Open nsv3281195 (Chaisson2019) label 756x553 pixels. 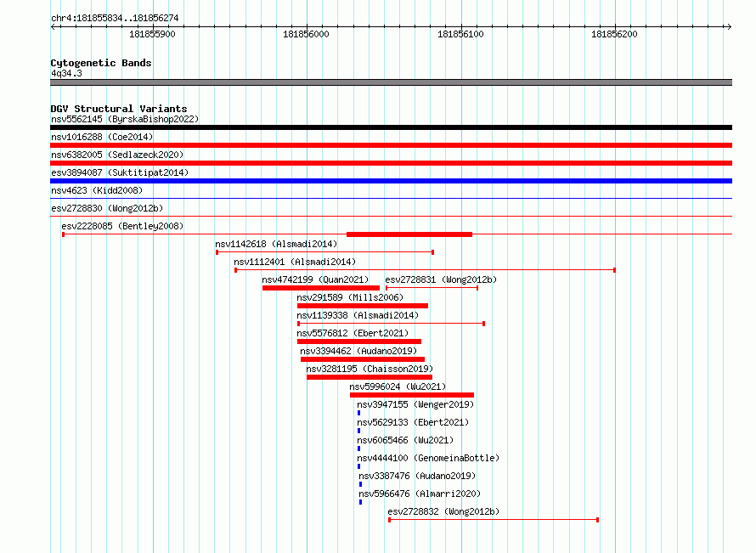(370, 369)
